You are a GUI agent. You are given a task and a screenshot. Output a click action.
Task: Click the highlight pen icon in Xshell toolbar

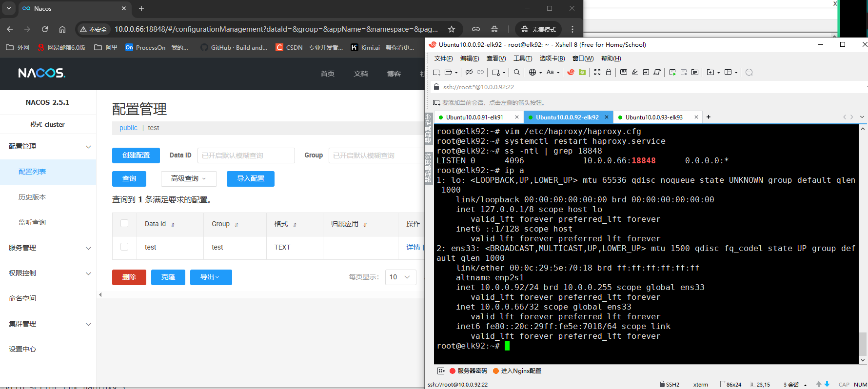[635, 72]
